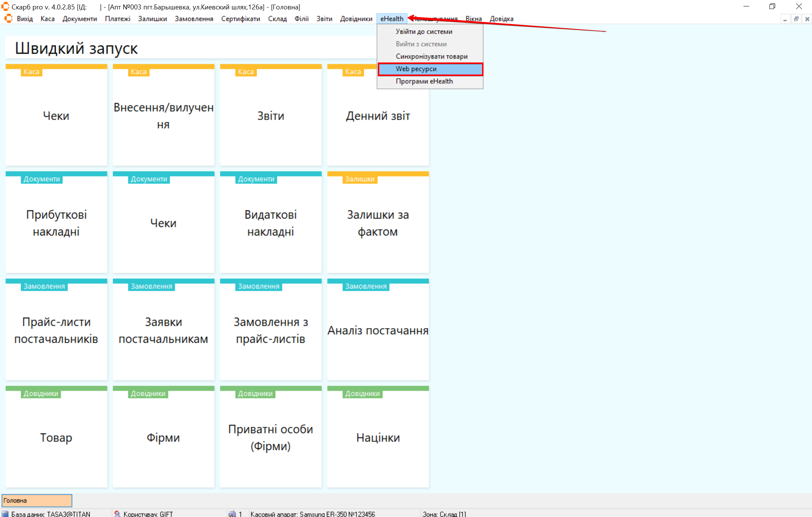The width and height of the screenshot is (812, 517).
Task: Open the Залишки за фактом tile
Action: [378, 223]
